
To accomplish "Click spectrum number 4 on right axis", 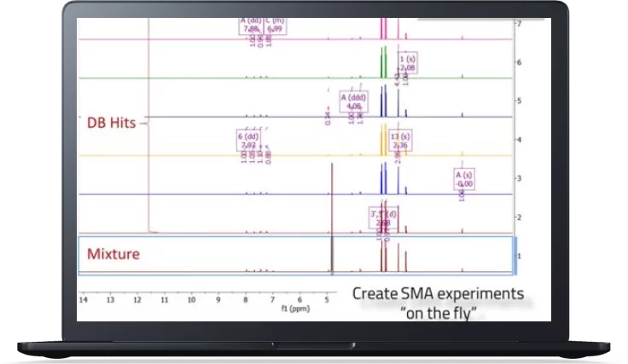I will (x=520, y=140).
